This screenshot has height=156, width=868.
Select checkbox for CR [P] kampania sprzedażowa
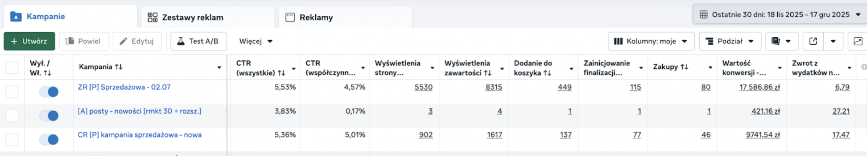pos(12,139)
